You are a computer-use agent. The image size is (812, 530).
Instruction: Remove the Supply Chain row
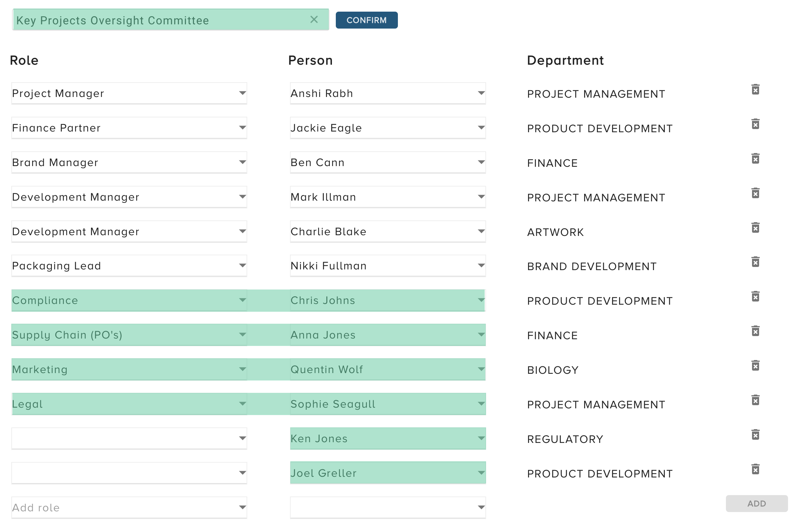click(755, 331)
